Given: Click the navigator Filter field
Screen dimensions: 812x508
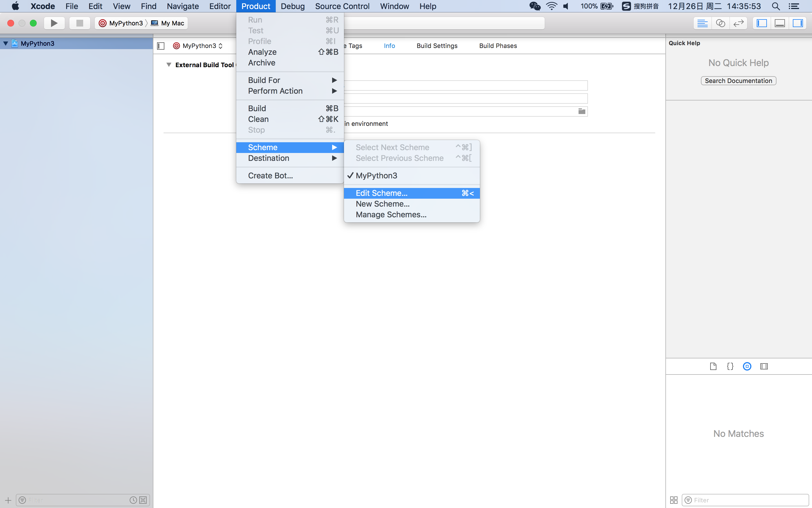Looking at the screenshot, I should (83, 500).
